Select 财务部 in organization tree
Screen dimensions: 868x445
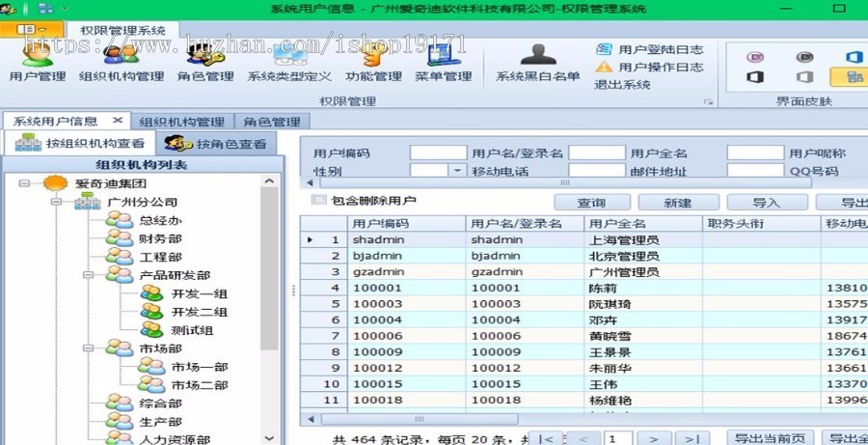click(x=160, y=238)
